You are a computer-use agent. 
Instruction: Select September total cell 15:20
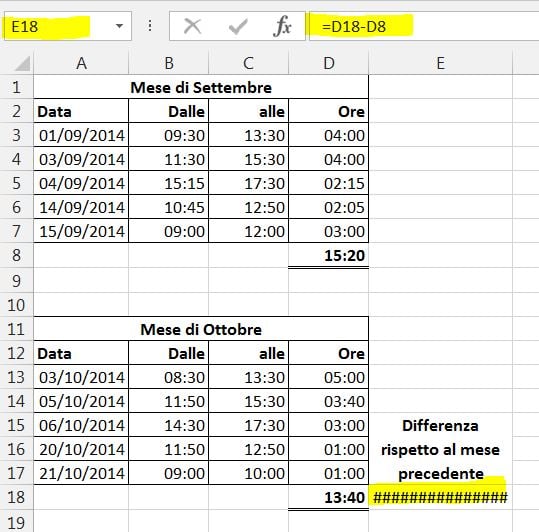pos(329,255)
